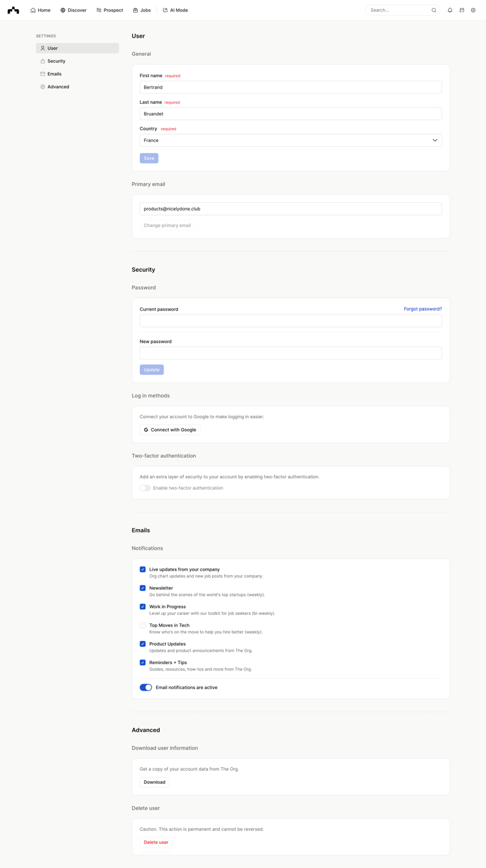Click the referral/invite icon next to notifications
The height and width of the screenshot is (868, 486).
[461, 10]
